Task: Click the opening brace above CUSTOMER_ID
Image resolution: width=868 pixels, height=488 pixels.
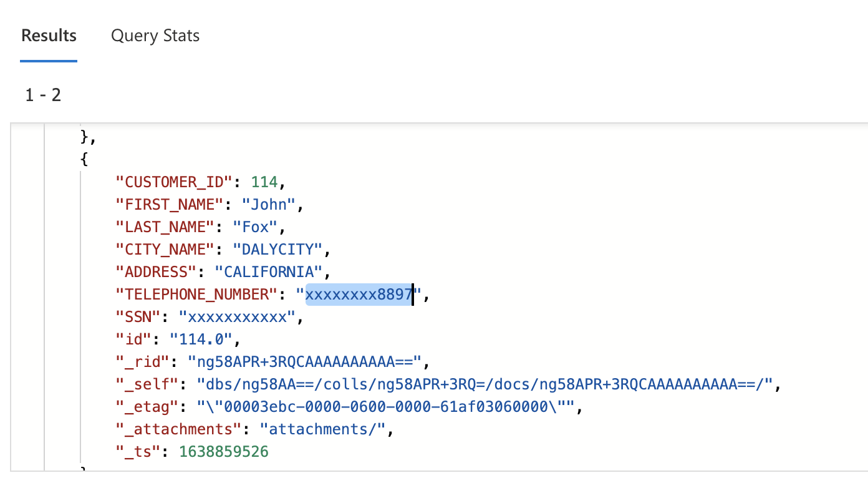Action: tap(84, 160)
